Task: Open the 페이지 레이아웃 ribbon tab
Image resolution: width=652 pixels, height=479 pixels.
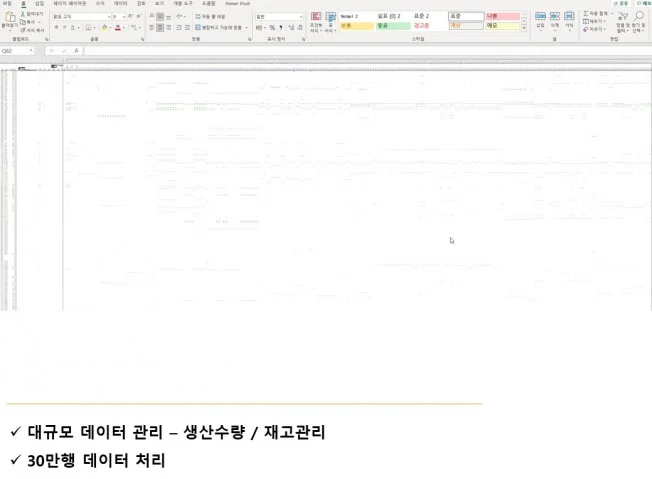Action: pyautogui.click(x=70, y=3)
